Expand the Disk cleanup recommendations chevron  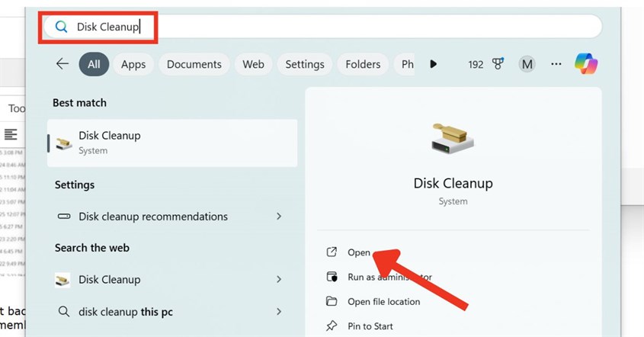(x=279, y=217)
